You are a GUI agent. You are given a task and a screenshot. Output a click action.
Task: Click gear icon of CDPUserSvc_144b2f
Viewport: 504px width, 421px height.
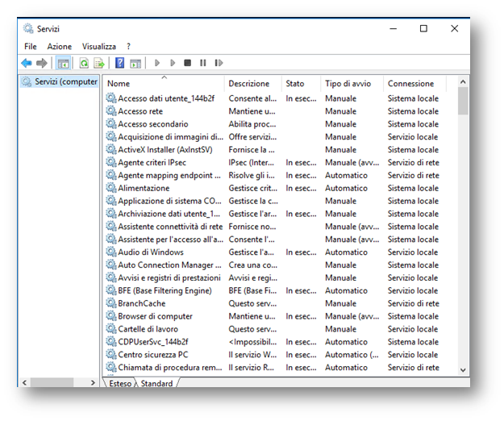(111, 342)
